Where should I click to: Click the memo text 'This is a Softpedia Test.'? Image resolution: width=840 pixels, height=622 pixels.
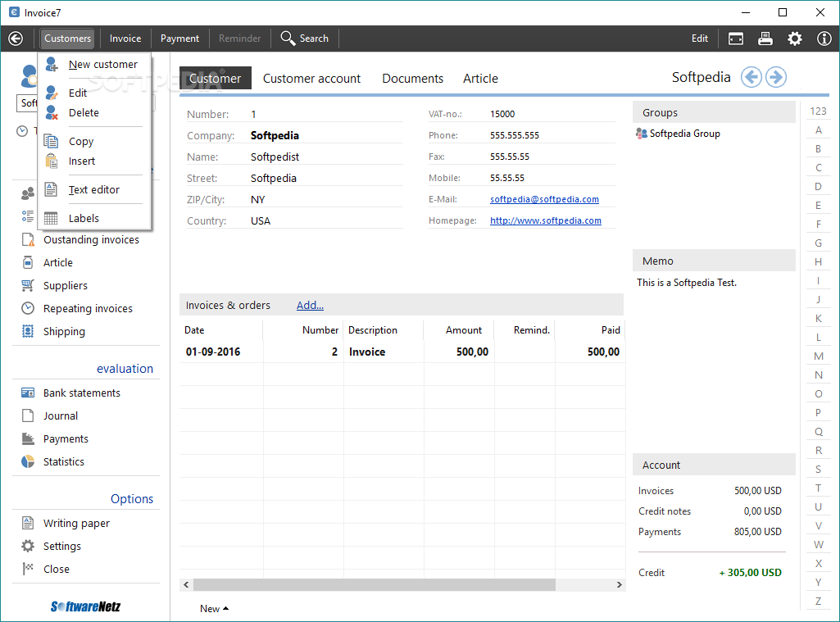(687, 283)
